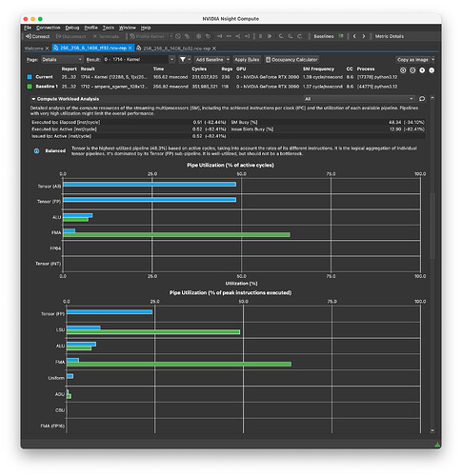Screen dimensions: 462x476
Task: Click the second round icon above the Process column
Action: point(412,70)
